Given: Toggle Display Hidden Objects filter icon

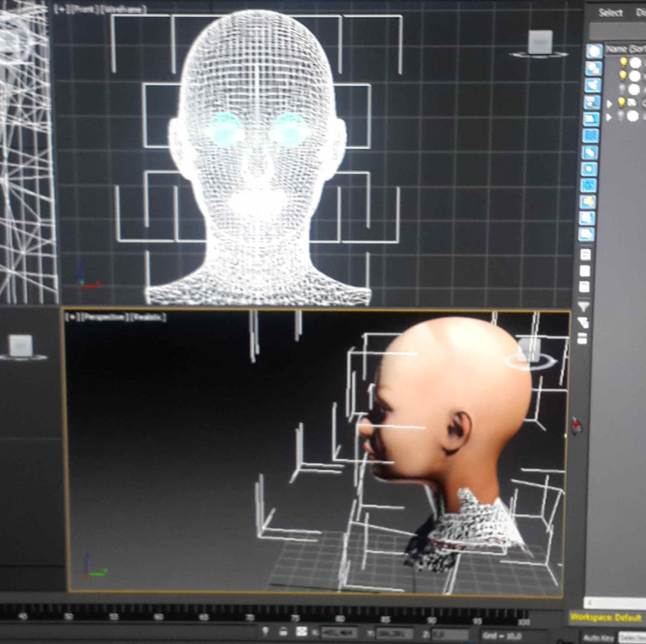Looking at the screenshot, I should coord(586,234).
